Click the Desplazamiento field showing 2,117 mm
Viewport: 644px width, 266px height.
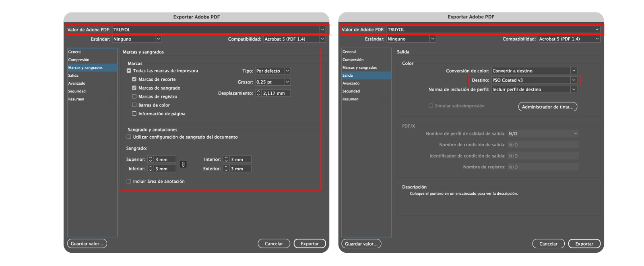pyautogui.click(x=276, y=93)
